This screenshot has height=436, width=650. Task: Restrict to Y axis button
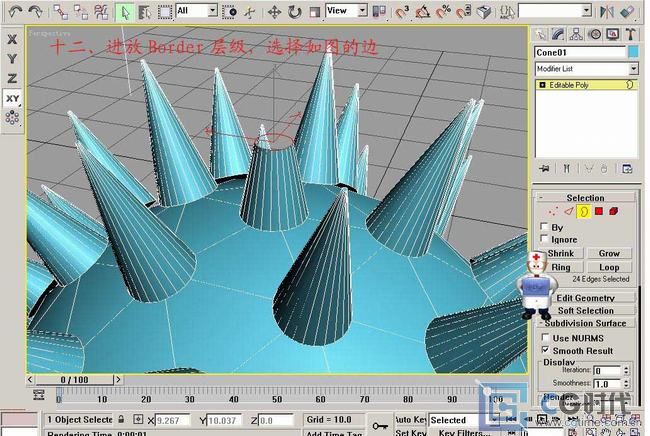(12, 59)
